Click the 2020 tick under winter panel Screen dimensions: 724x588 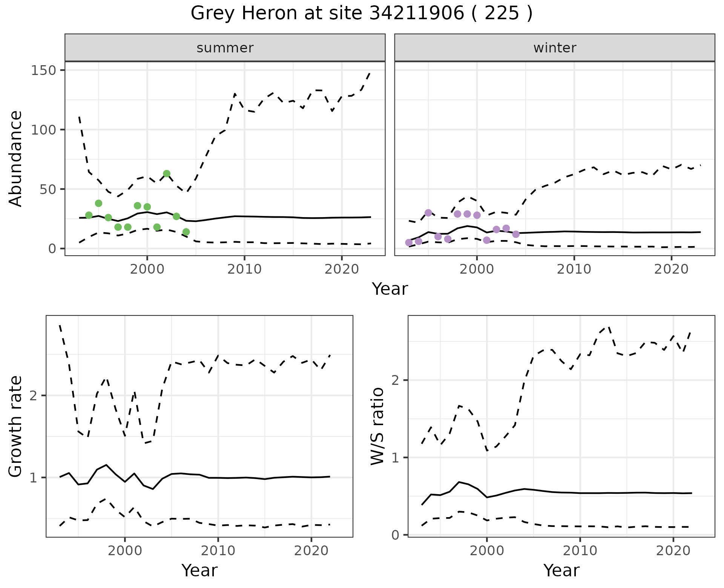(x=671, y=269)
